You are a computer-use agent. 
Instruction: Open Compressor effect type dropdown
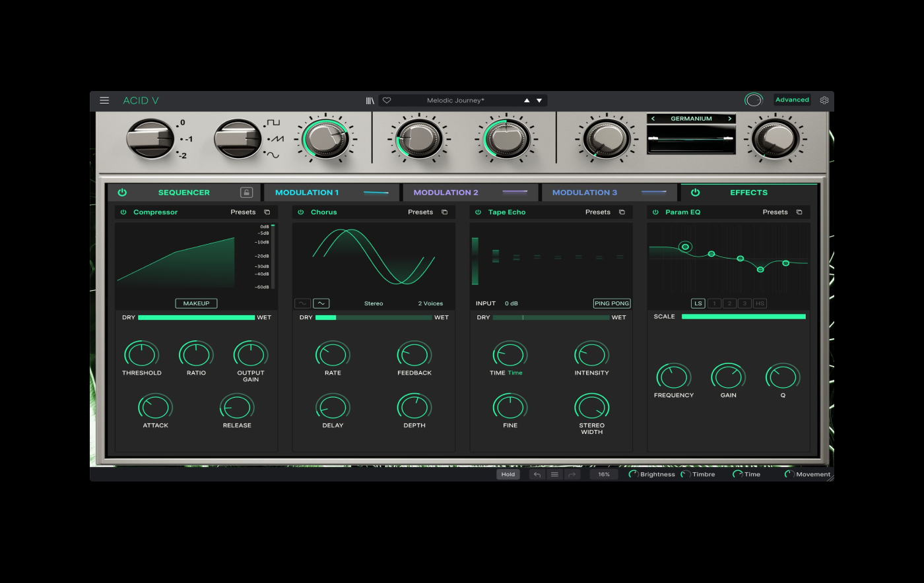coord(155,212)
